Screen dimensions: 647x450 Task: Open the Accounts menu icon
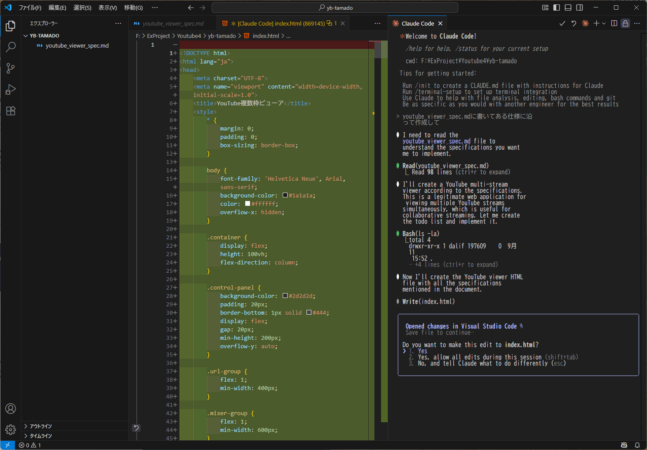10,408
